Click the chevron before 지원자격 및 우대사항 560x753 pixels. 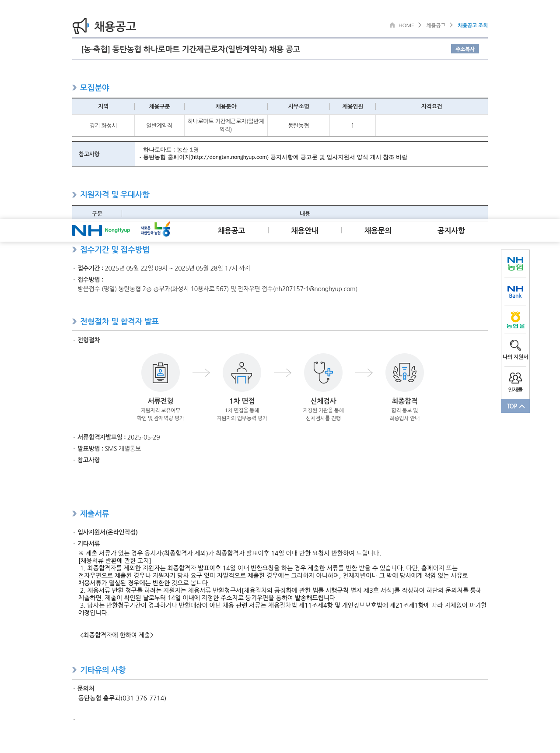[74, 195]
